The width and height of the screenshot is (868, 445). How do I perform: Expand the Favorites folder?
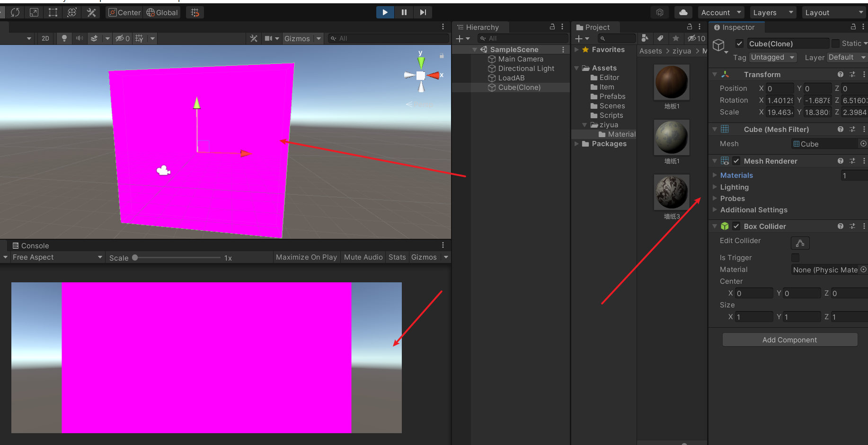[576, 49]
